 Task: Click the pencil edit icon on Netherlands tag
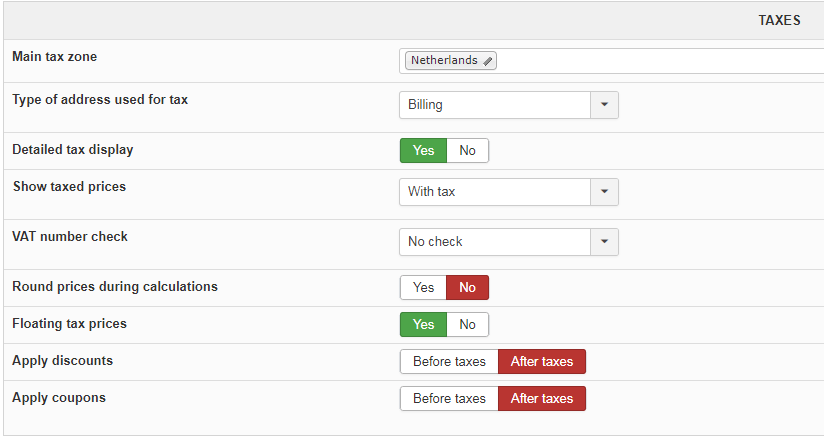[488, 61]
